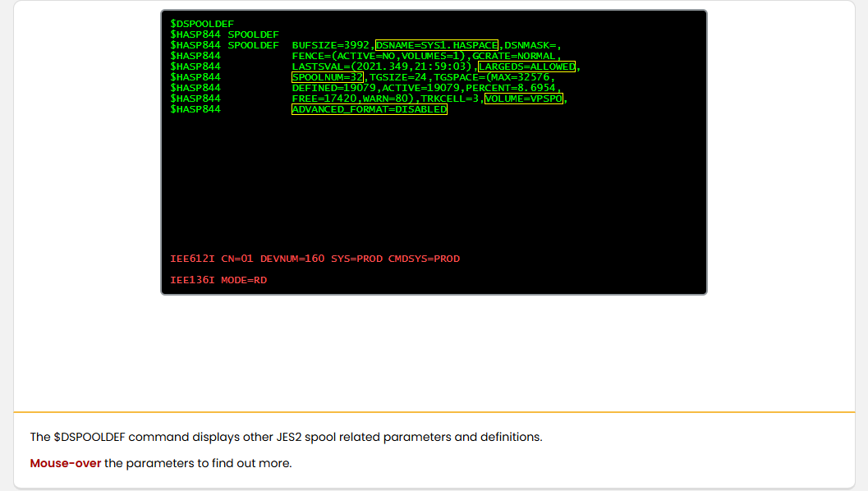This screenshot has height=491, width=868.
Task: Click the BUFSIZE=3992 value
Action: pyautogui.click(x=330, y=45)
